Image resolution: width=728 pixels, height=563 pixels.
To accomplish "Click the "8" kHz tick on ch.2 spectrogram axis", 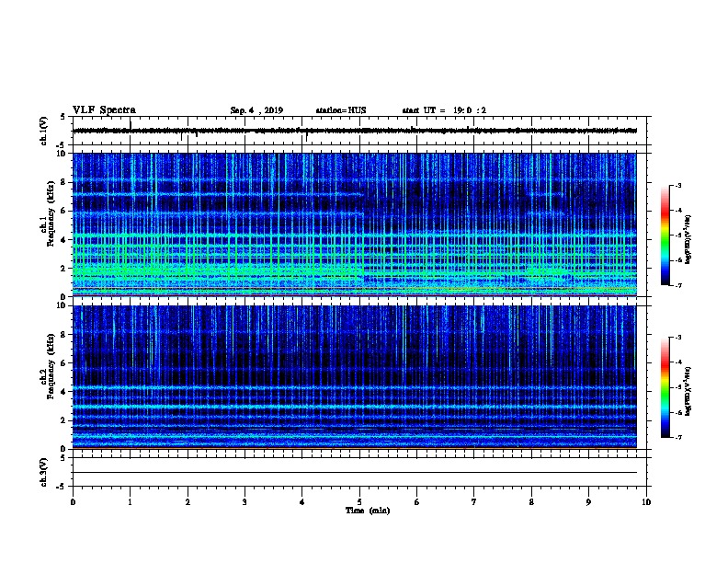I will click(64, 335).
